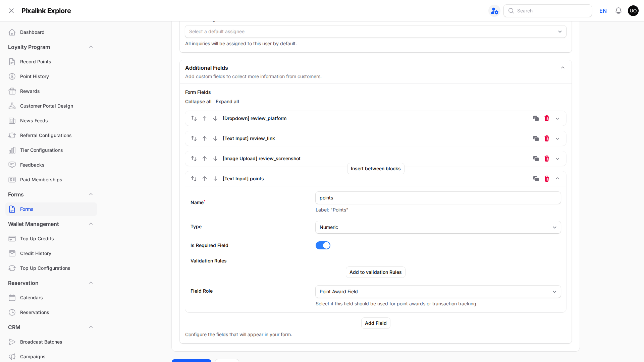Delete the review_platform field
644x362 pixels.
tap(547, 118)
